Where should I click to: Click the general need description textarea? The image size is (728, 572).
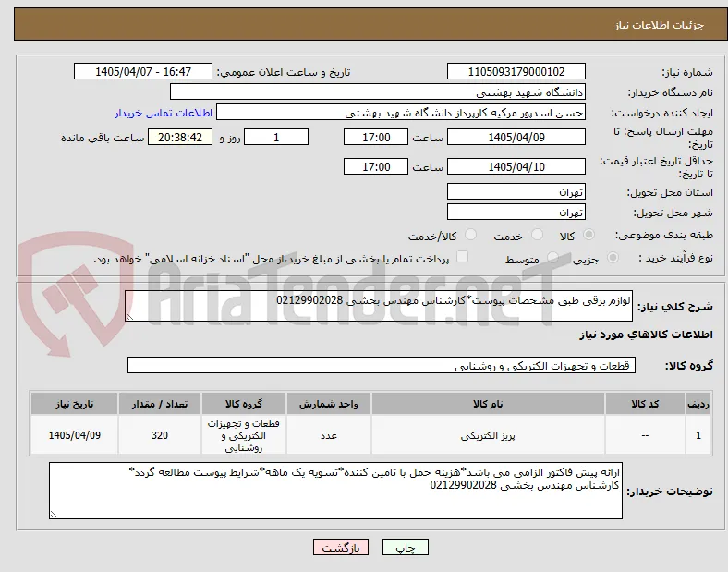click(x=379, y=306)
